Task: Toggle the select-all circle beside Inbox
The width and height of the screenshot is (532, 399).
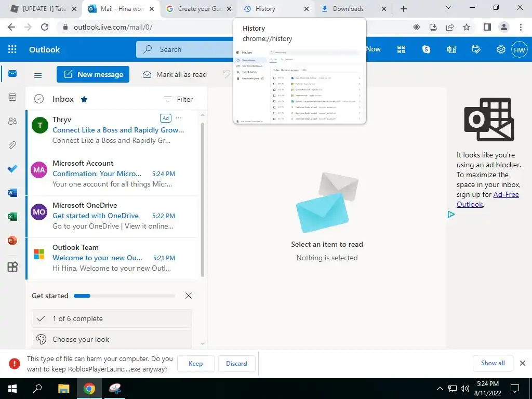Action: (x=39, y=99)
